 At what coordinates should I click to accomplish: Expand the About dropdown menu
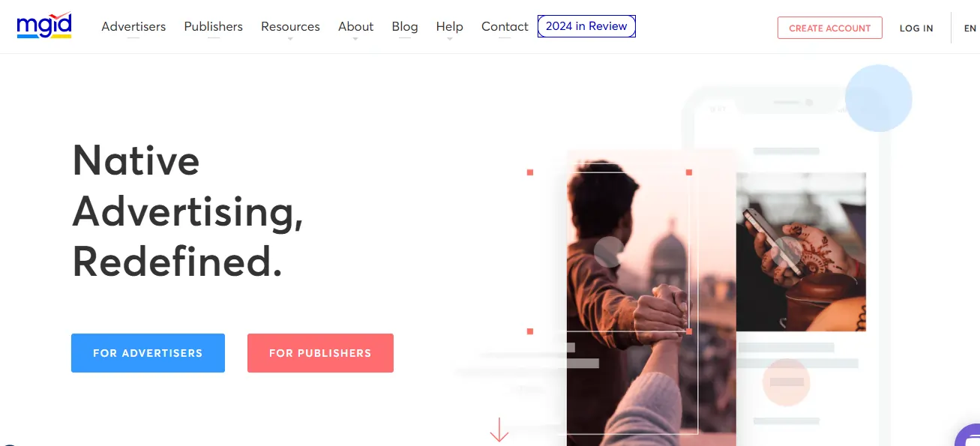(x=355, y=27)
